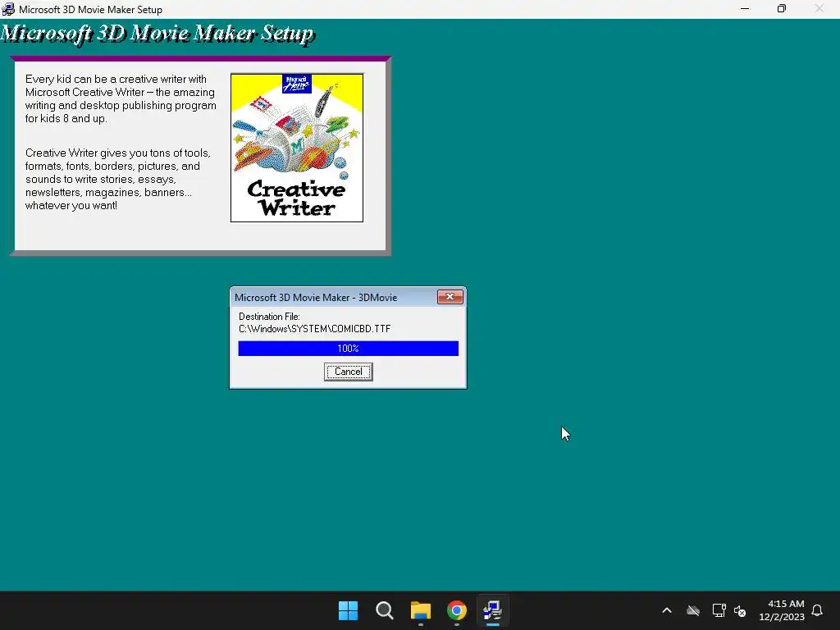840x630 pixels.
Task: Click the OneDrive cloud tray icon
Action: (x=693, y=610)
